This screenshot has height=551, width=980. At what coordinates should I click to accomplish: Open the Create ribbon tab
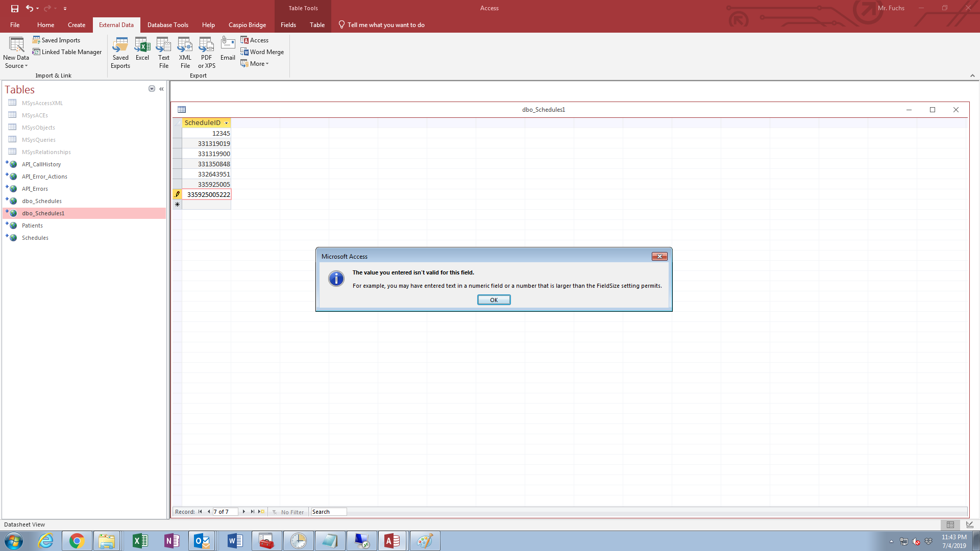[77, 25]
